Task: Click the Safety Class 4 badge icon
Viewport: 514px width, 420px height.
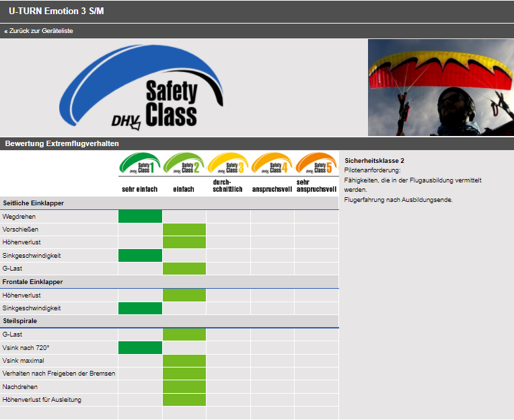Action: coord(272,163)
